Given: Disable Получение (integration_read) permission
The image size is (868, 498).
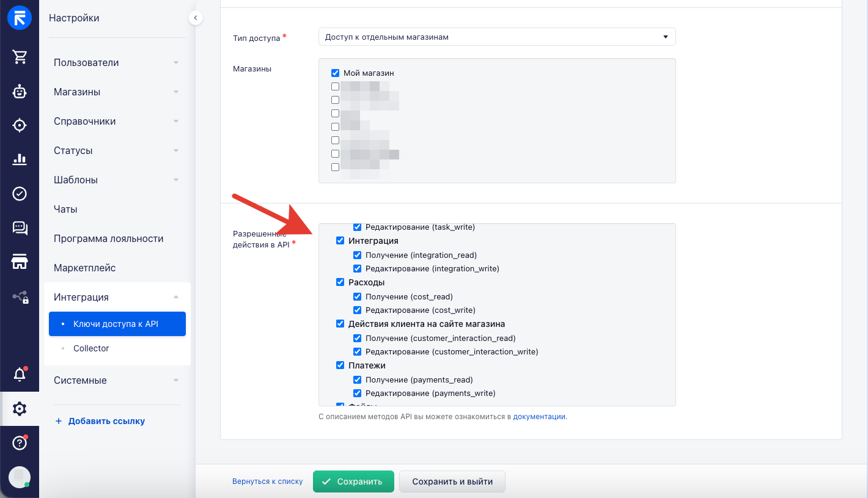Looking at the screenshot, I should (x=357, y=255).
